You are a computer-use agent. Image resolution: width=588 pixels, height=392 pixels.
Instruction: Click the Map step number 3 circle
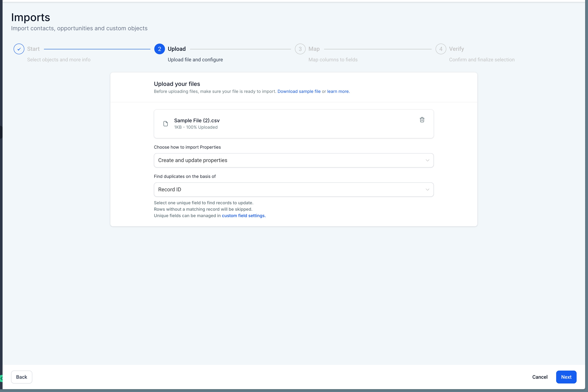coord(300,49)
